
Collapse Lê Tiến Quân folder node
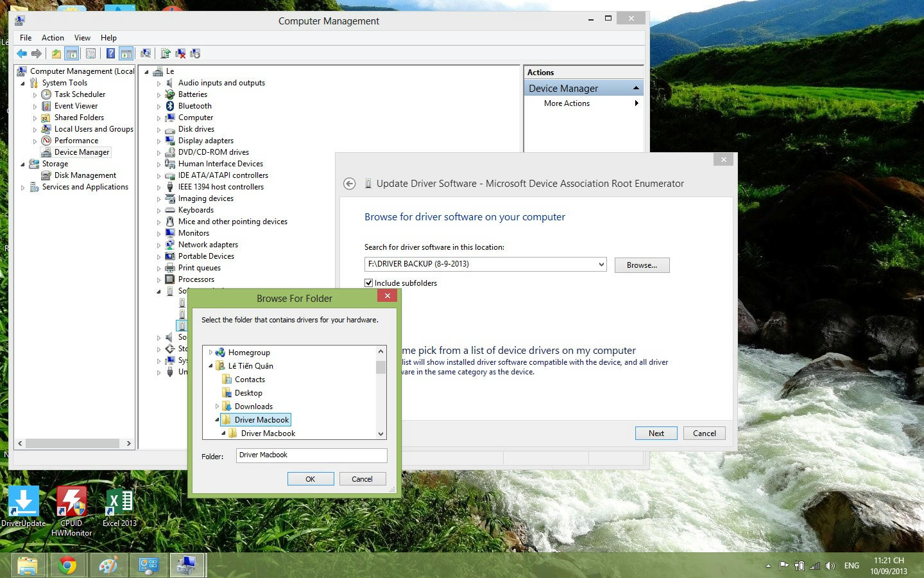pos(210,366)
